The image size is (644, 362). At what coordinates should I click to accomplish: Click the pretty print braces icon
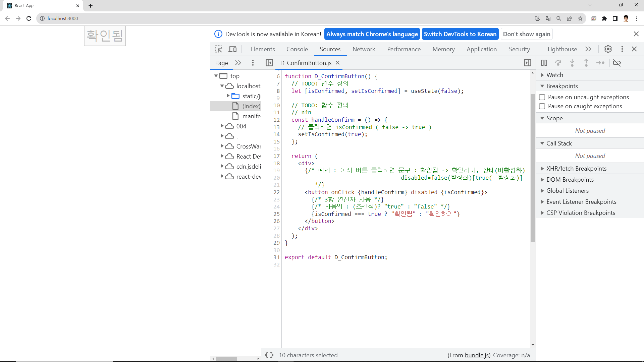coord(269,355)
